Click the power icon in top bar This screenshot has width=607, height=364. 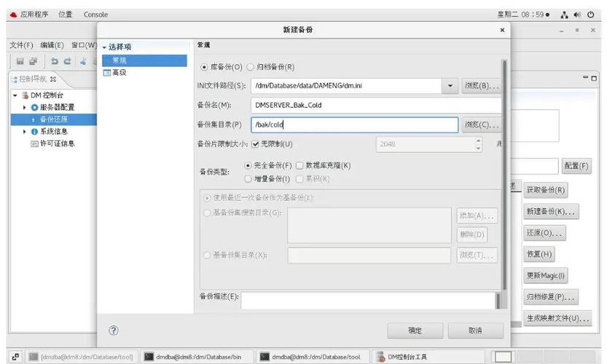(x=591, y=14)
